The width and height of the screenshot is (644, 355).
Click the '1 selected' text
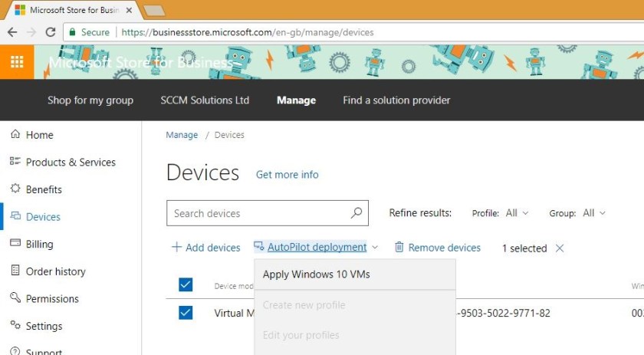click(524, 248)
